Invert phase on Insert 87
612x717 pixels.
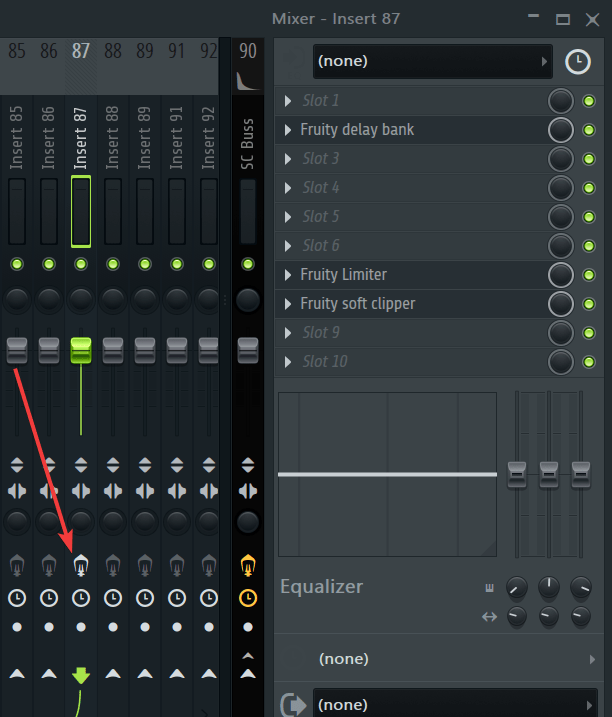(x=81, y=465)
